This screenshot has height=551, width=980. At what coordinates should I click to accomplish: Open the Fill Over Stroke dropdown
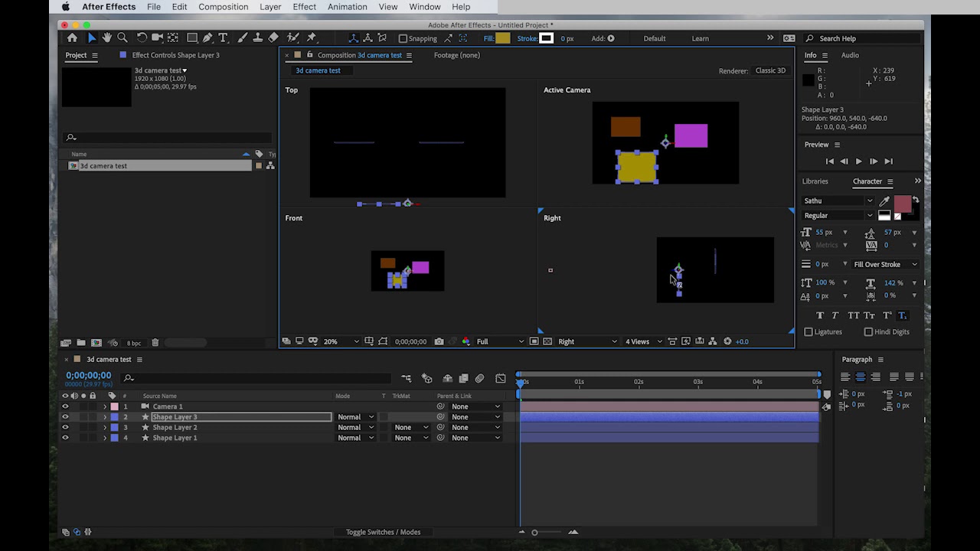point(885,264)
